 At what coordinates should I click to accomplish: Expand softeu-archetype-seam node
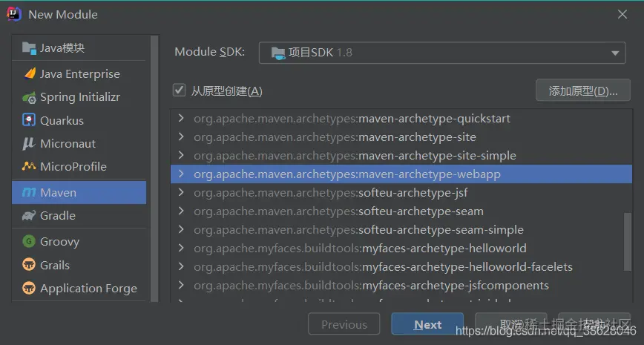point(181,211)
